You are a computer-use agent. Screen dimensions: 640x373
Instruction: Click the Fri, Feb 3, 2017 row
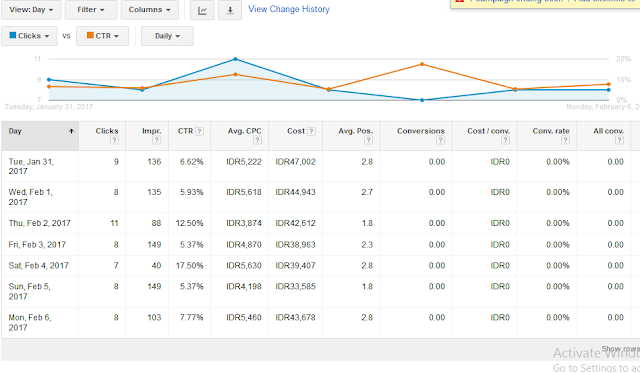[x=320, y=245]
